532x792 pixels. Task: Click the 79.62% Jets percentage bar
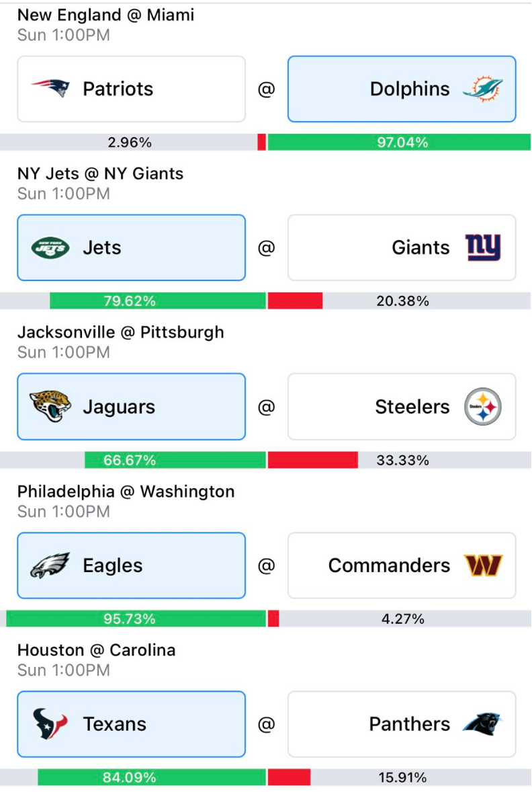click(x=158, y=301)
